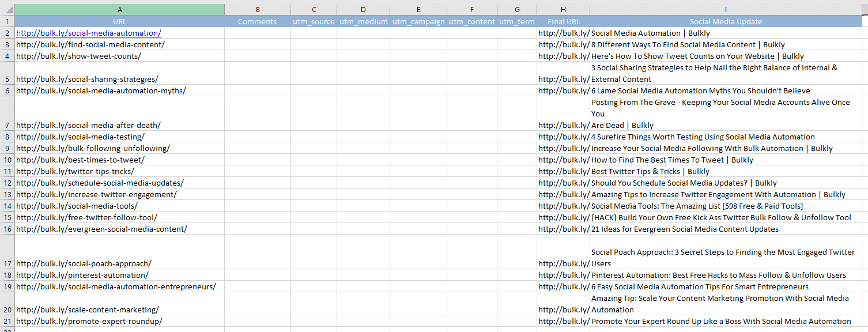Open the social-media-automation hyperlink in A2
Screen dimensions: 868x332
[x=89, y=33]
